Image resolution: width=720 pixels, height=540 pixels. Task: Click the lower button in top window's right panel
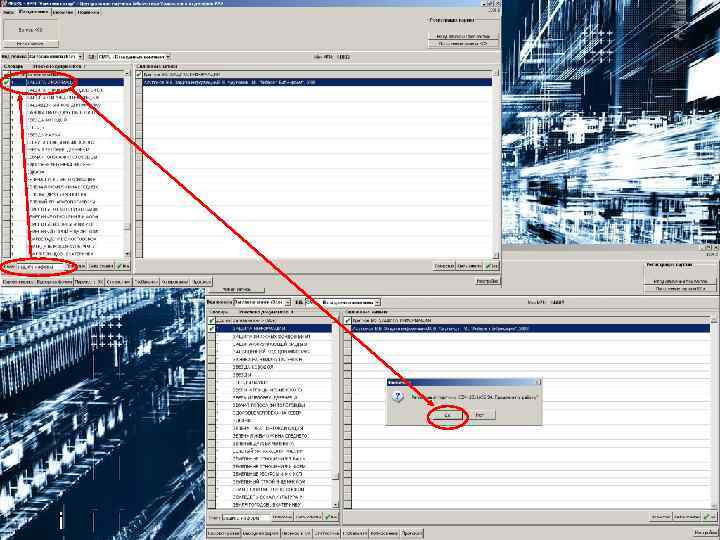[462, 44]
